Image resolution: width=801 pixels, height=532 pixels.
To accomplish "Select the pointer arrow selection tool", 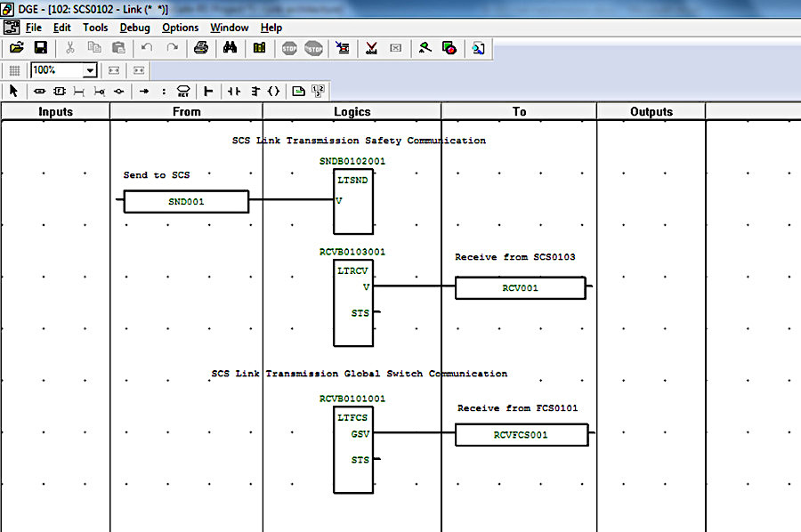I will point(13,91).
